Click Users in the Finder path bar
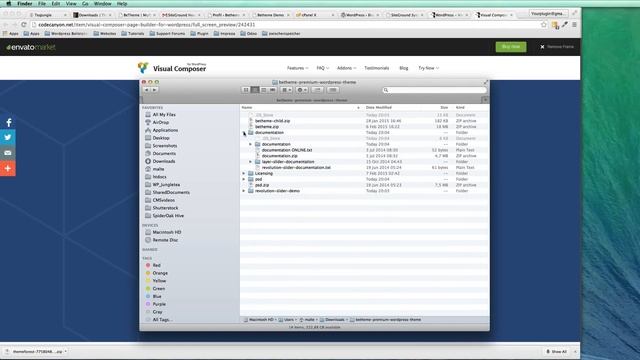Screen dimensions: 640x360 [x=286, y=320]
